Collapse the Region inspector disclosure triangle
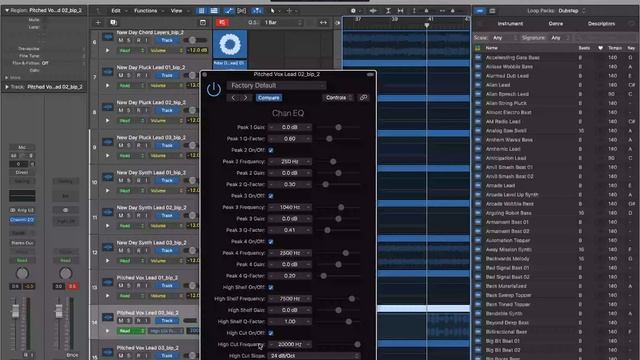Image resolution: width=640 pixels, height=360 pixels. (x=7, y=11)
